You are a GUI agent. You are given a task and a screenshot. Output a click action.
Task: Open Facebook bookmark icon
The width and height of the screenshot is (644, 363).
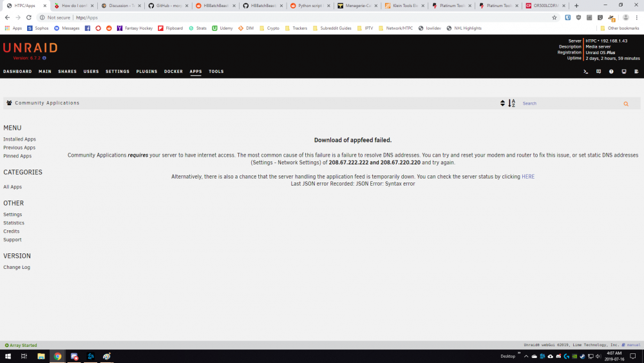click(x=88, y=28)
